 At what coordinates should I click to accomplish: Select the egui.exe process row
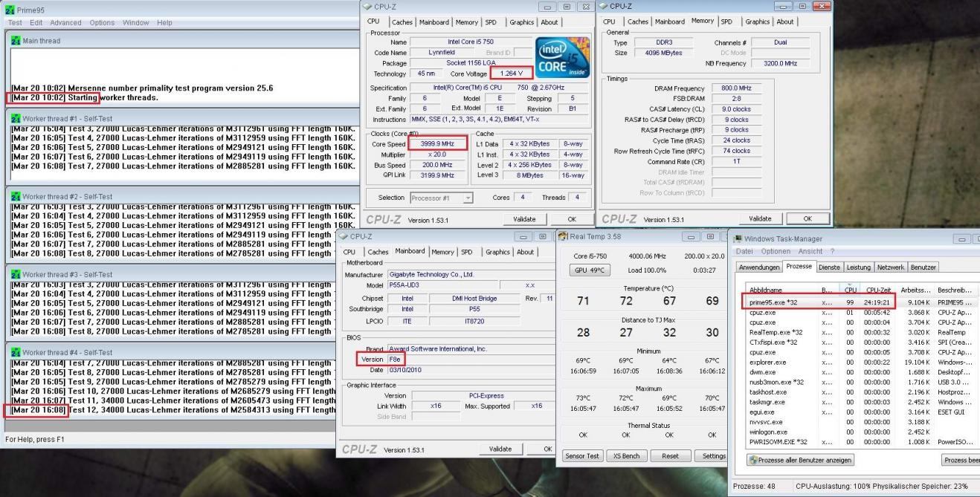861,412
